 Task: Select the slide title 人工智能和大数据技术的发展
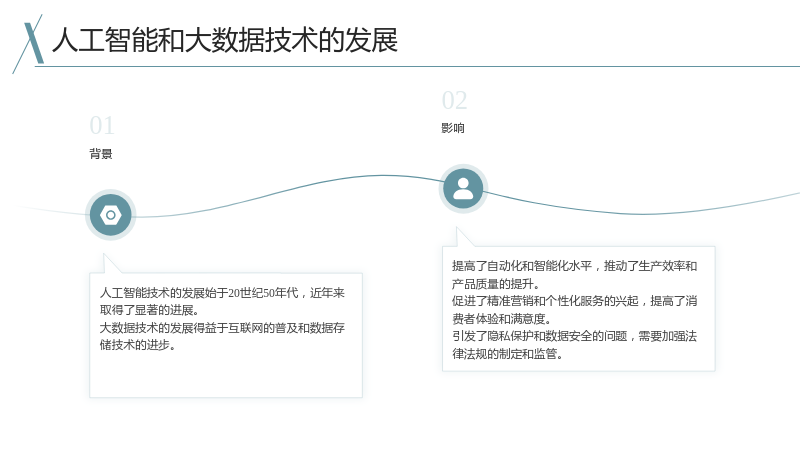pyautogui.click(x=224, y=40)
